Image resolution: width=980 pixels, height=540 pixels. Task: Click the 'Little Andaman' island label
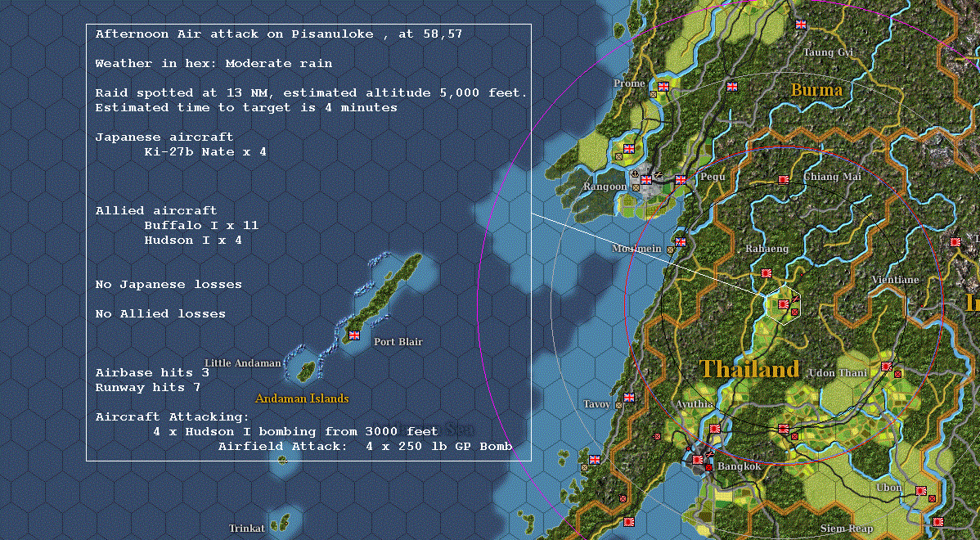242,362
